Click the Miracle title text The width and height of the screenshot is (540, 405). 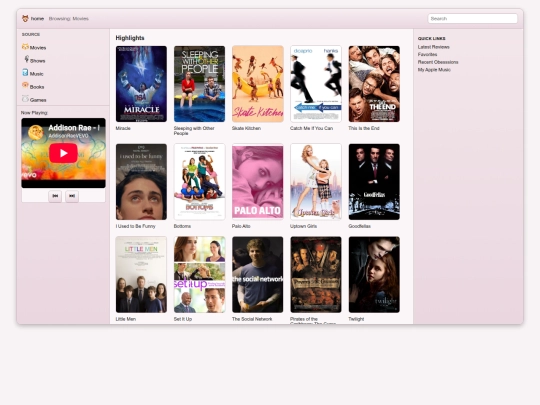coord(123,128)
